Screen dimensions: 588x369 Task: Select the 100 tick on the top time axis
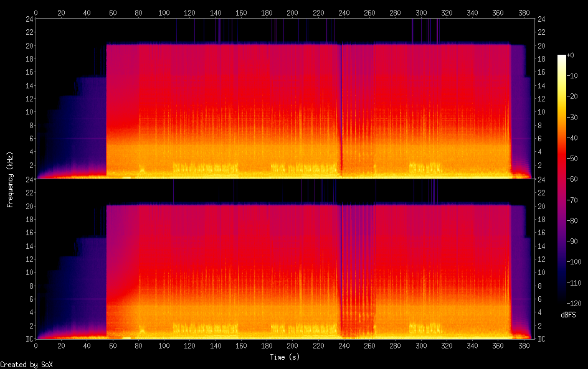pyautogui.click(x=164, y=12)
